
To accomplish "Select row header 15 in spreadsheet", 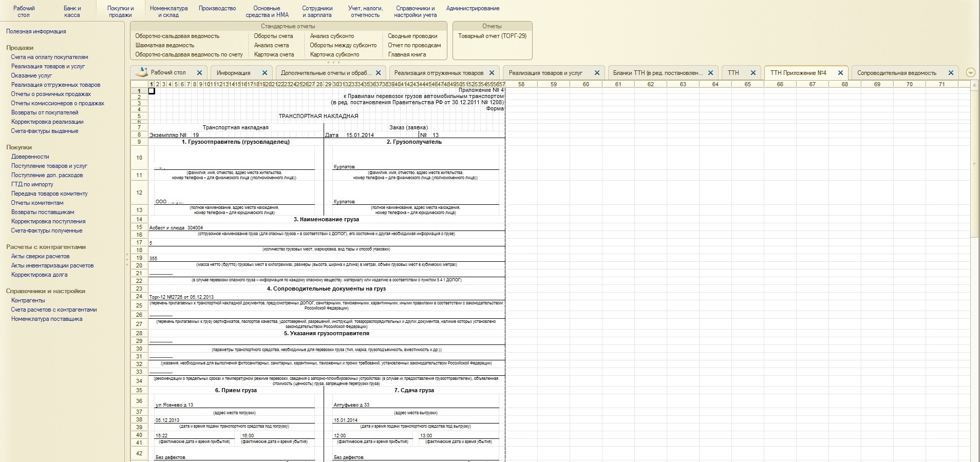I will [139, 227].
